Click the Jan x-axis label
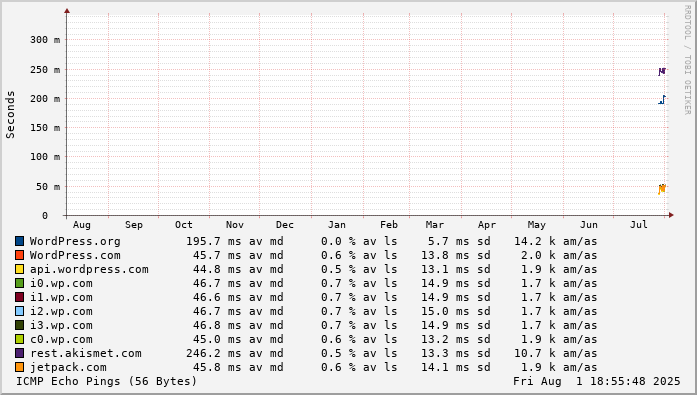The width and height of the screenshot is (697, 395). [x=337, y=225]
